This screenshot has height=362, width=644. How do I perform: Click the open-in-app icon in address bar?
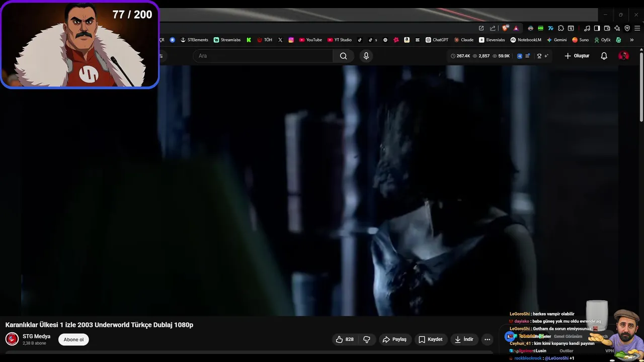pyautogui.click(x=481, y=28)
